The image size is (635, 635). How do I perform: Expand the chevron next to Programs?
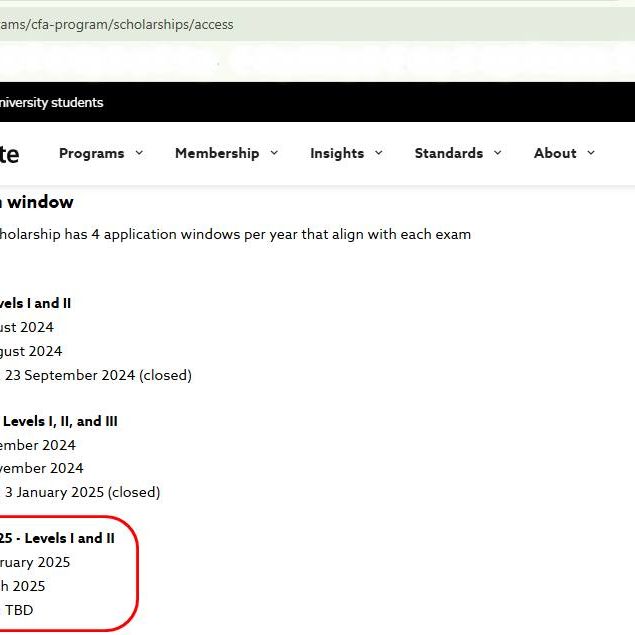[139, 153]
